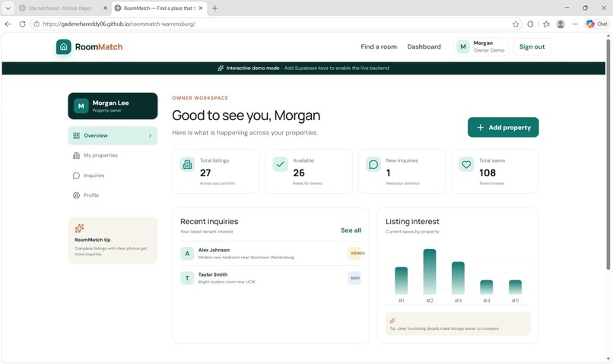
Task: Open Taylor Smith inquiry row
Action: coord(271,278)
